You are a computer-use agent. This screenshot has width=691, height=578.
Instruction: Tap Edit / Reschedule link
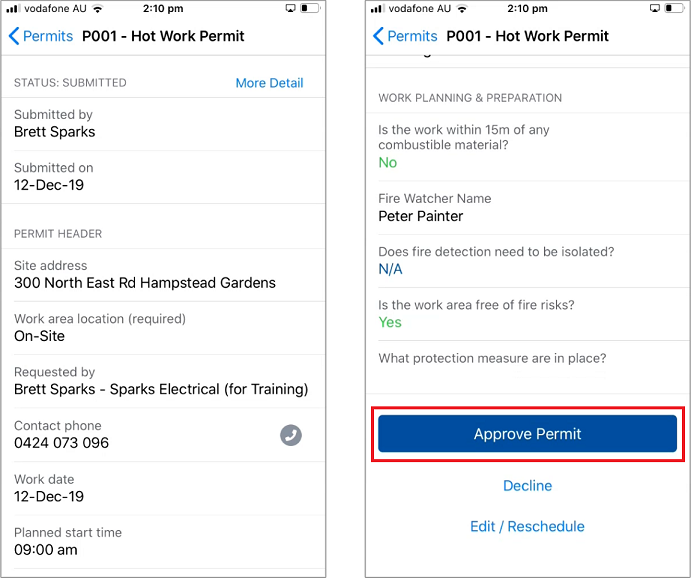pos(527,526)
